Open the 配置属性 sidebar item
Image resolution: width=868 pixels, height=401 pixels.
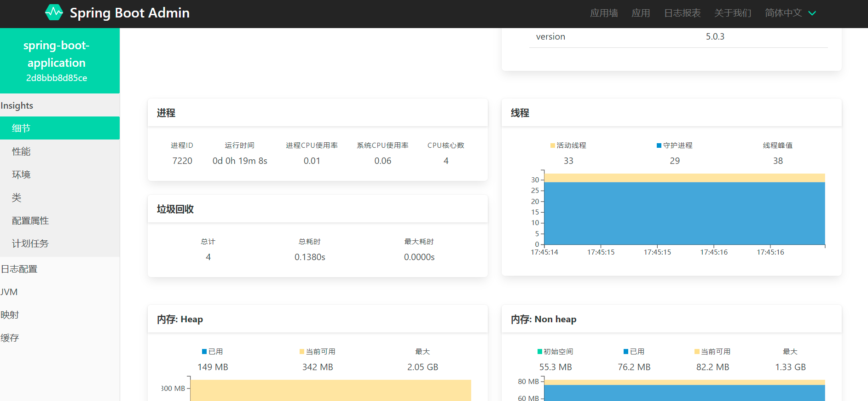tap(60, 221)
